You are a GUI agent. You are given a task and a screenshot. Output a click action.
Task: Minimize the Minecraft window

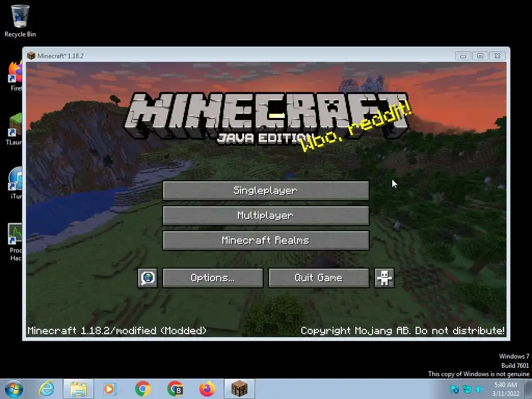click(463, 56)
